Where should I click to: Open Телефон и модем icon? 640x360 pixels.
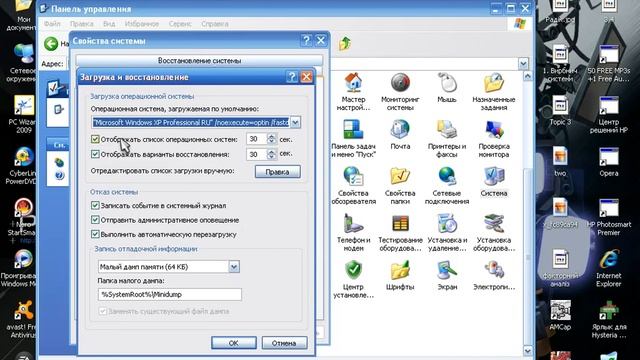353,224
